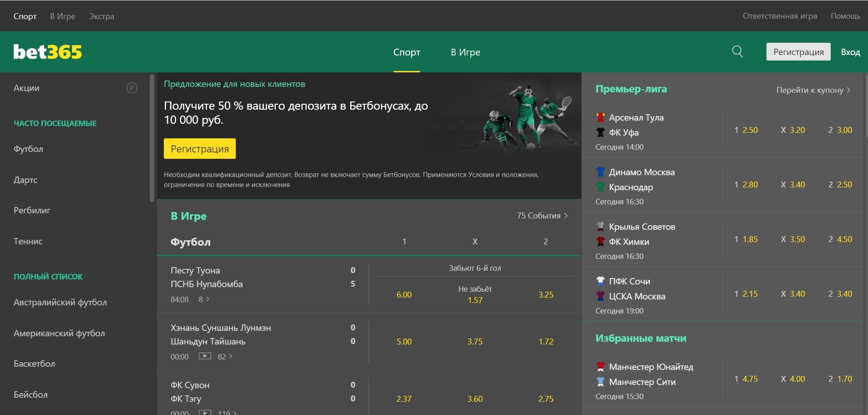Screen dimensions: 868x415
Task: Open Акции in the sidebar
Action: pyautogui.click(x=26, y=88)
